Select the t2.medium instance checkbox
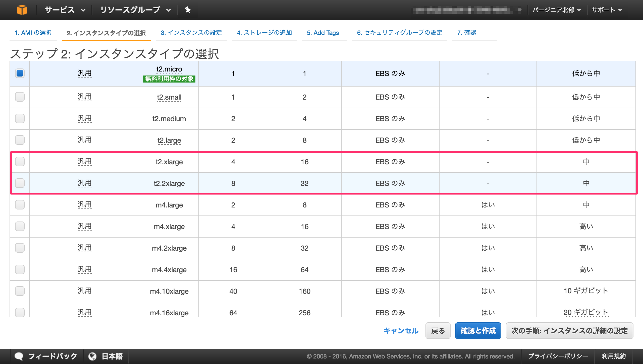643x364 pixels. point(20,118)
